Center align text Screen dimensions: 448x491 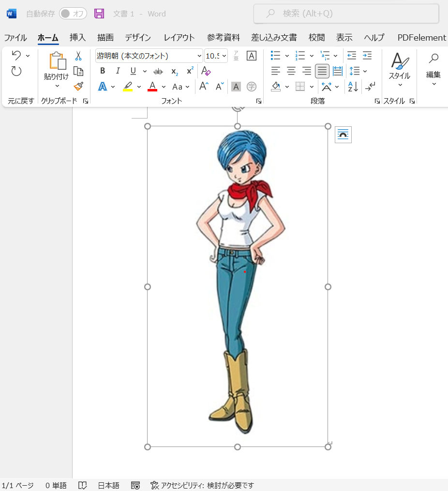[291, 71]
